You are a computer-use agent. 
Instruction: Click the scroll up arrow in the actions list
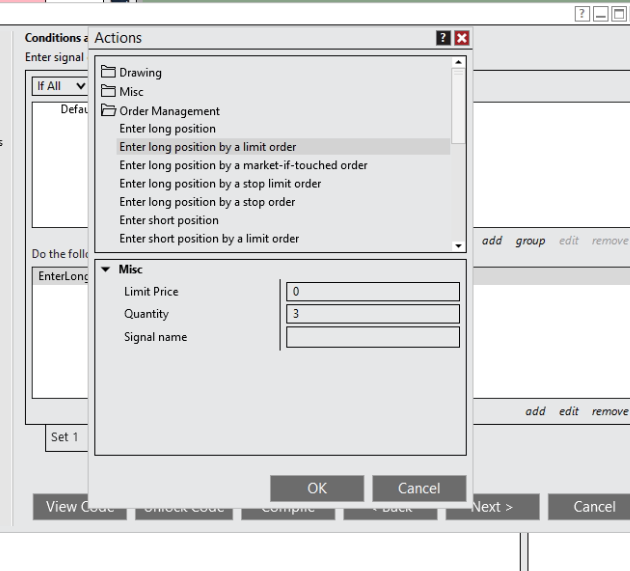click(458, 62)
